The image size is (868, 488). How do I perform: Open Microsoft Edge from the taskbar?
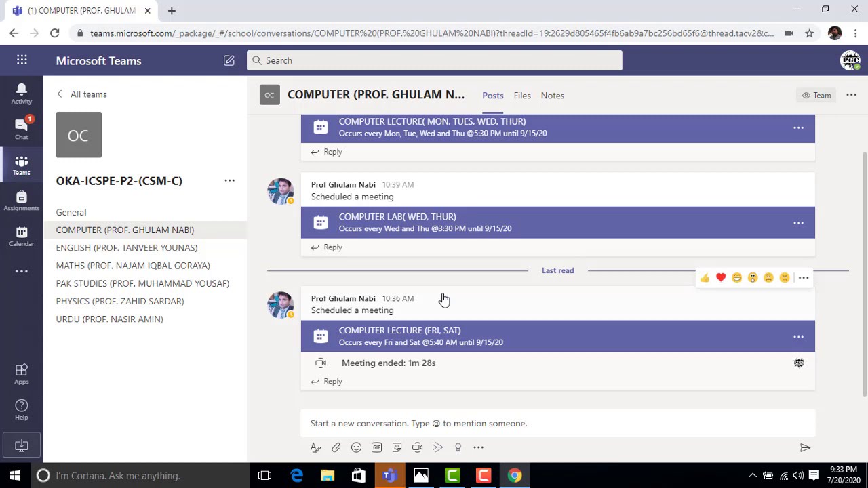click(x=296, y=476)
